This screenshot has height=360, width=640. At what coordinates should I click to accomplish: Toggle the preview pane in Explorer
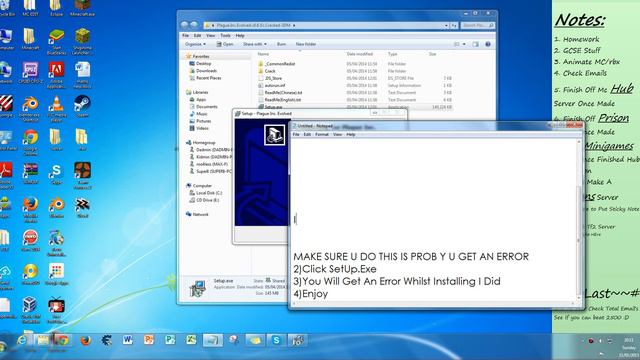pyautogui.click(x=476, y=44)
